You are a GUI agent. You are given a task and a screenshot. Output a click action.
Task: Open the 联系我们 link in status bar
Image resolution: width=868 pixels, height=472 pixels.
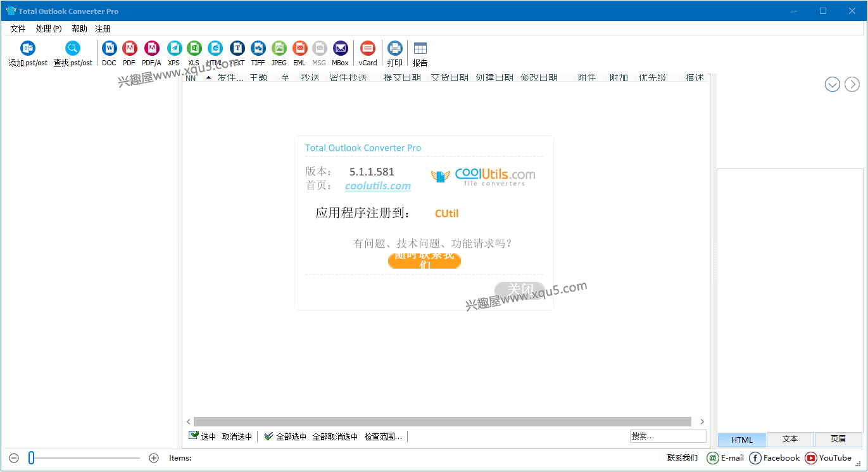682,458
